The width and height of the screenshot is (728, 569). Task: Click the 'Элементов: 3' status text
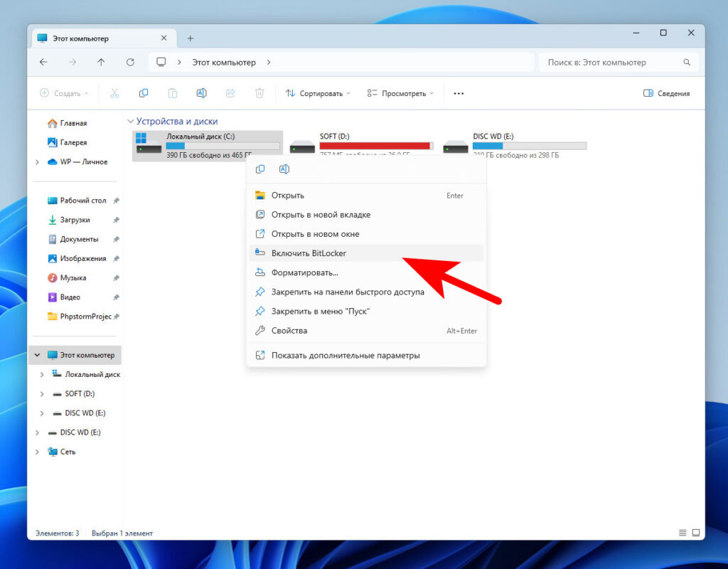pos(57,533)
